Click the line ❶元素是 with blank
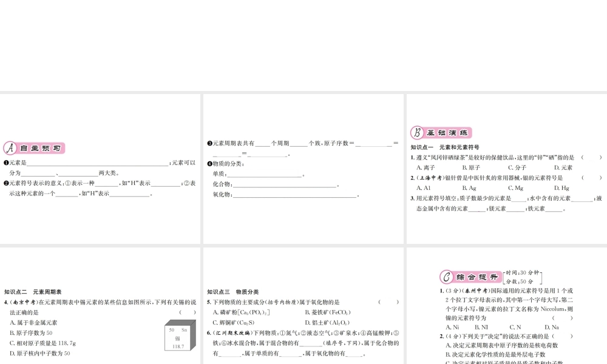This screenshot has width=607, height=364. pyautogui.click(x=100, y=163)
